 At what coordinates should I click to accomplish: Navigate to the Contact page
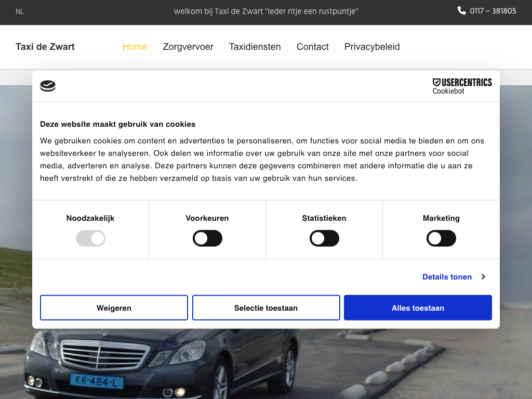coord(312,47)
